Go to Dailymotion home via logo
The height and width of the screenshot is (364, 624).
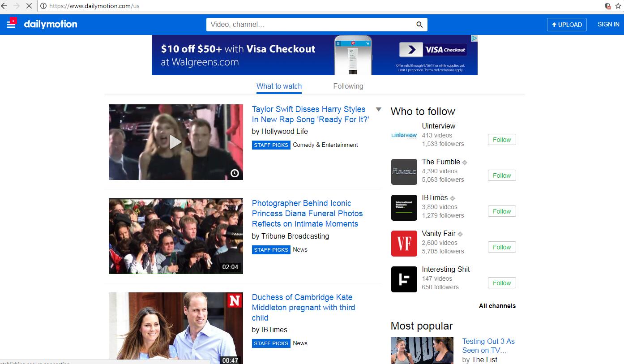click(x=51, y=24)
